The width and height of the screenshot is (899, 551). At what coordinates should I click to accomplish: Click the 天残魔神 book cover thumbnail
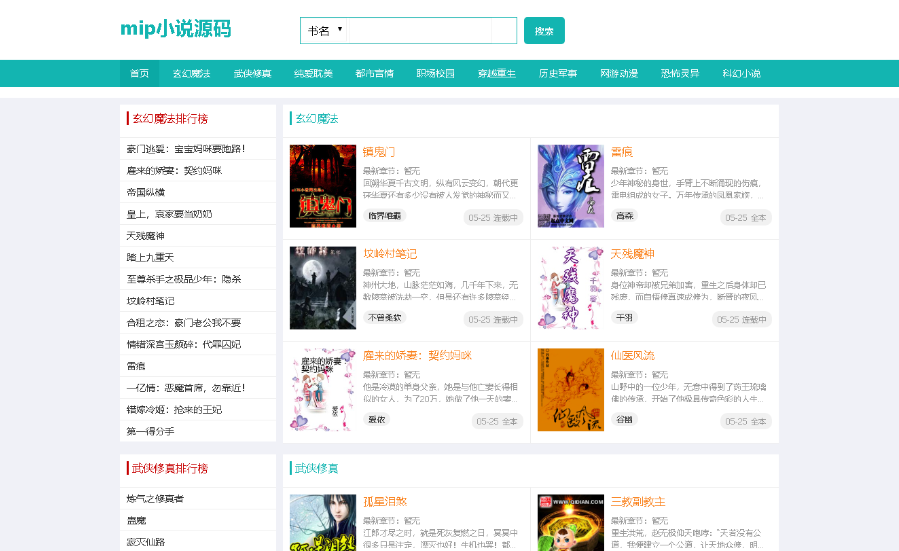[x=570, y=288]
